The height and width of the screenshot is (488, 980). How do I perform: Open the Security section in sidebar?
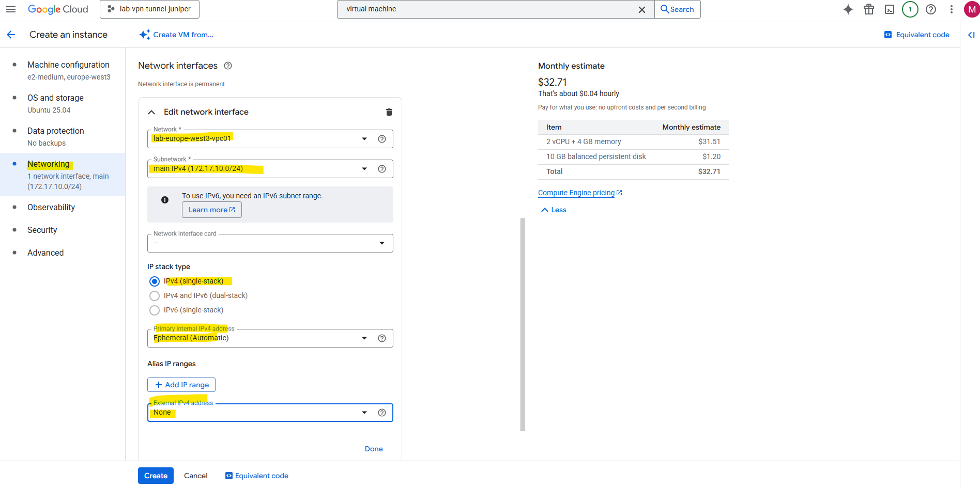[42, 230]
